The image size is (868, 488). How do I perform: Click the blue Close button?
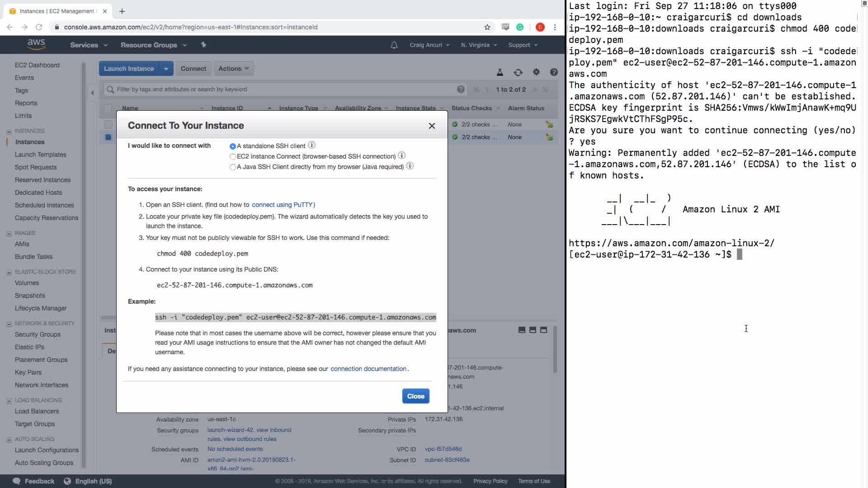(415, 396)
